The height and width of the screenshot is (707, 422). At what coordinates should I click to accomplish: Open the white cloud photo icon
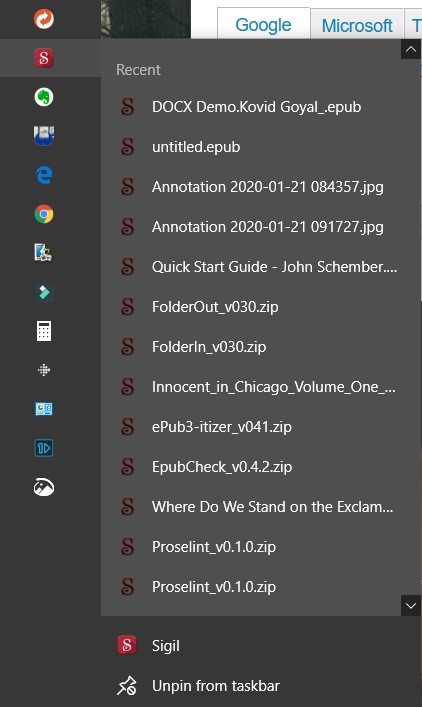[44, 487]
